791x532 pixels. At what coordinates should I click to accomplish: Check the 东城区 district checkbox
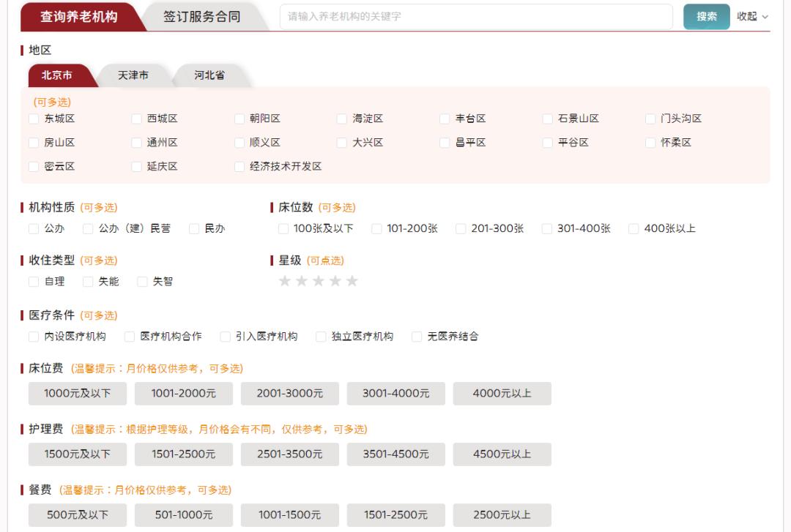point(31,117)
